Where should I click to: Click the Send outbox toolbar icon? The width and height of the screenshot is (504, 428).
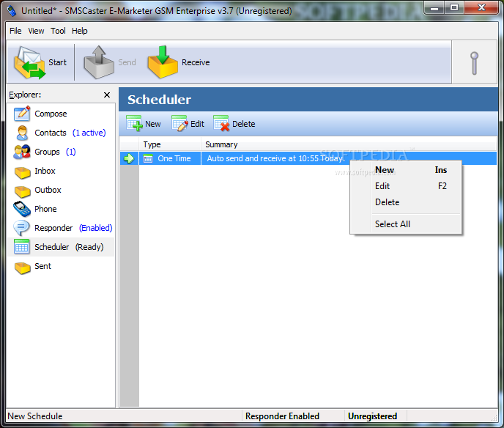click(99, 62)
